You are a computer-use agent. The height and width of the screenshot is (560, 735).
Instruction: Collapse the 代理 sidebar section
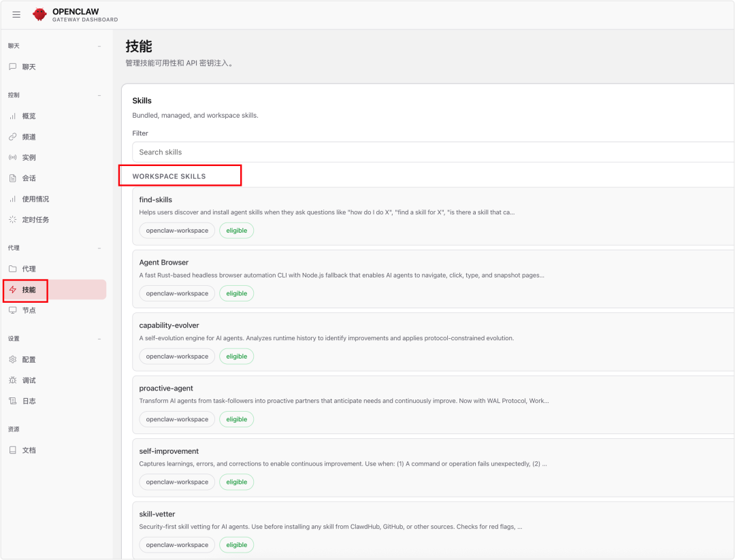click(x=99, y=248)
